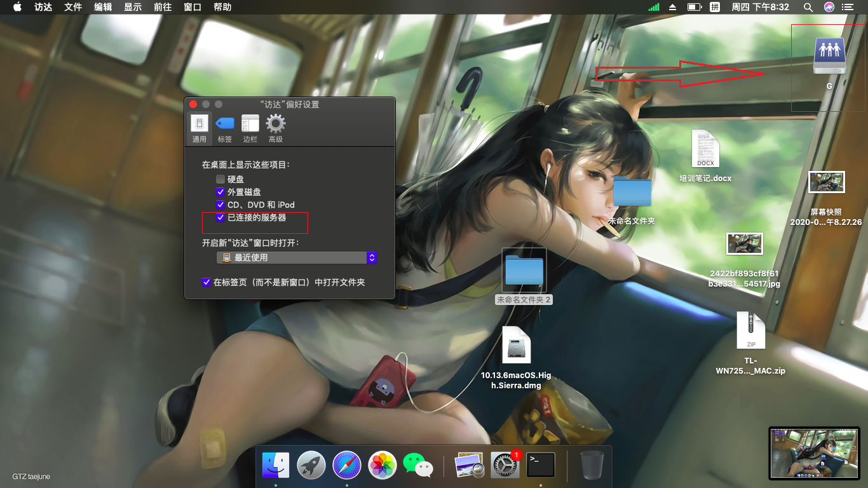Enable the 硬盘 checkbox
868x488 pixels.
click(x=220, y=179)
